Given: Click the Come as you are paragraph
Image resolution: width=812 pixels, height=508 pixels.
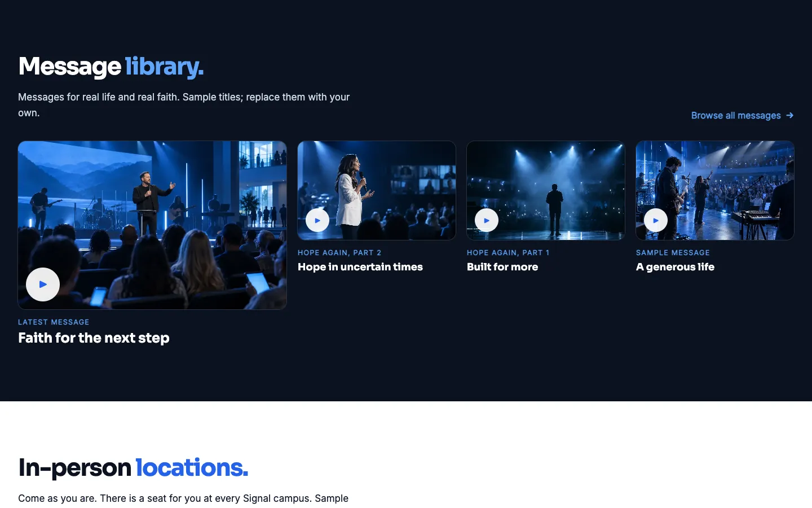Looking at the screenshot, I should pyautogui.click(x=183, y=498).
